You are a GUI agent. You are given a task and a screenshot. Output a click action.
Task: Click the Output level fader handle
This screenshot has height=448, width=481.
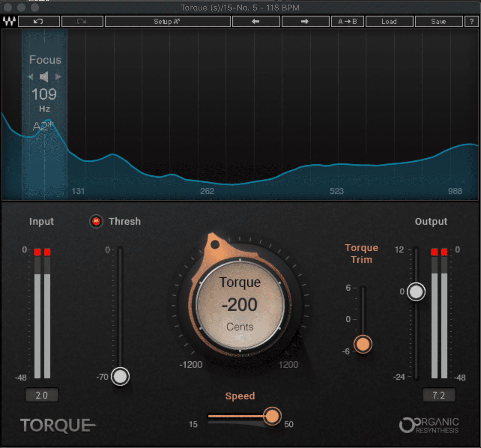416,291
